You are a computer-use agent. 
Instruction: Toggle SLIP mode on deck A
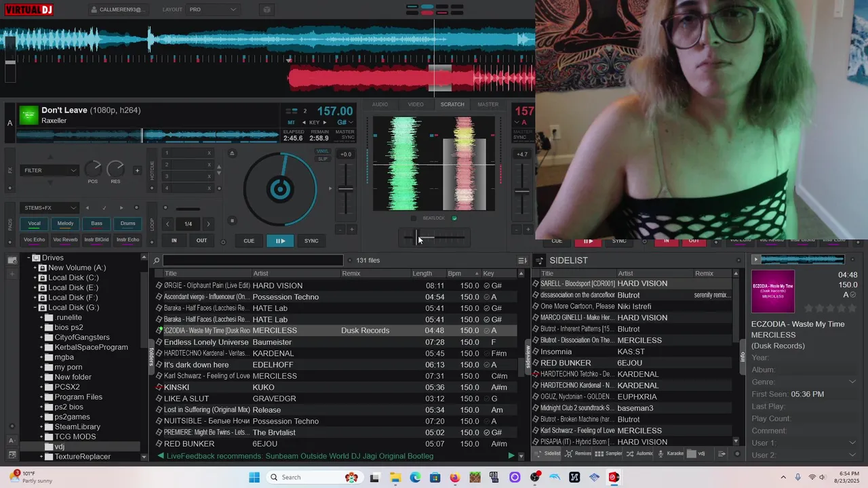pos(323,159)
